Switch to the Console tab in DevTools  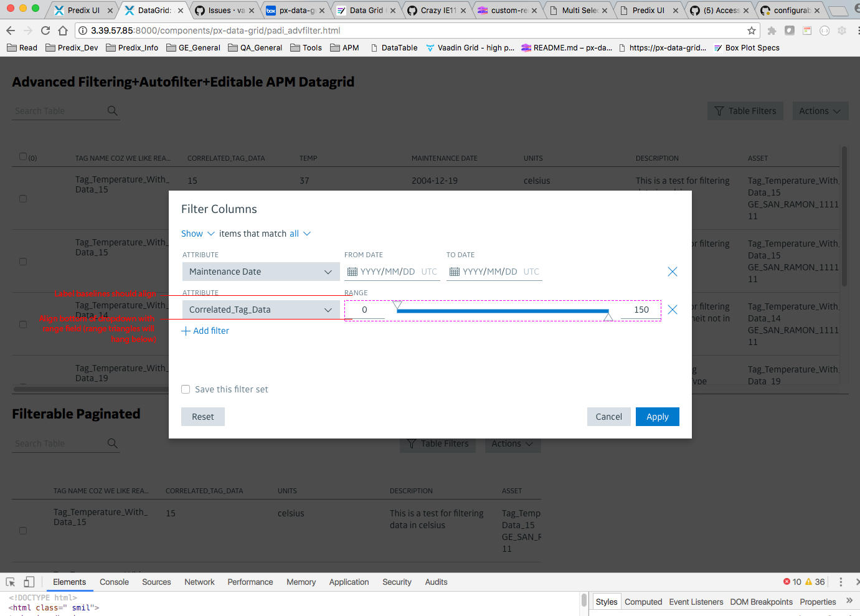coord(114,582)
